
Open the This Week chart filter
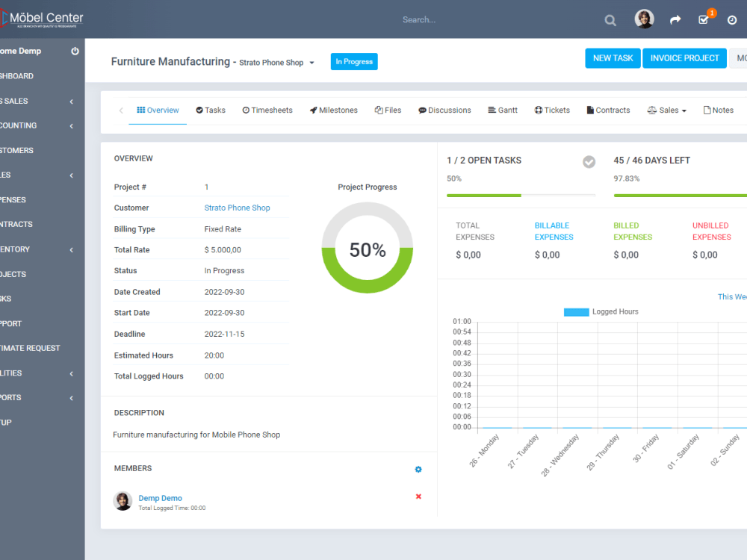[x=732, y=296]
